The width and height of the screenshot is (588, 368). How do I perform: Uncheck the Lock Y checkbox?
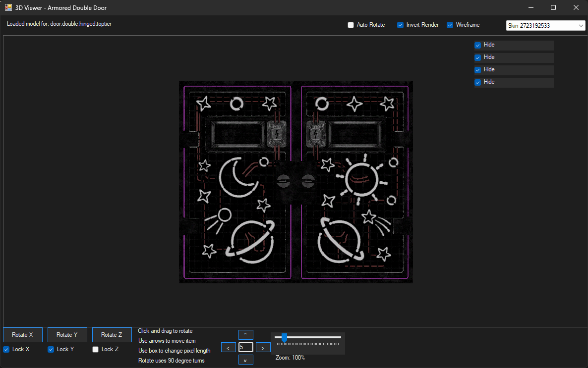(51, 349)
